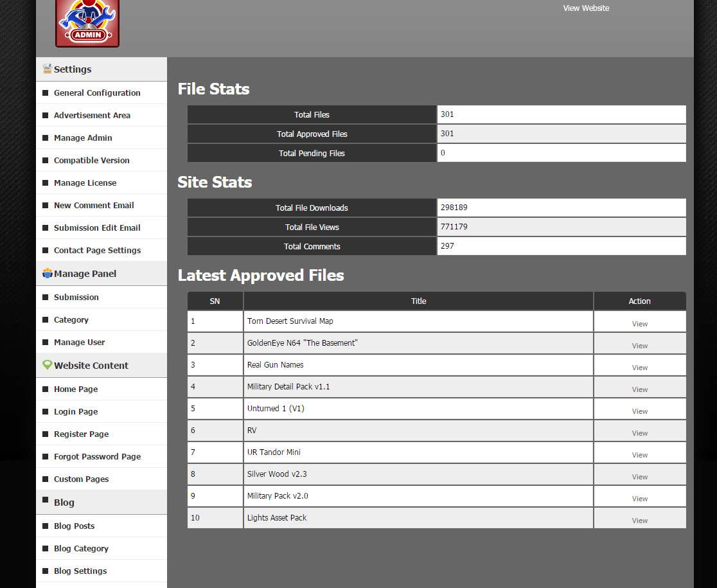This screenshot has height=588, width=717.
Task: View UR Tandor Mini file
Action: 639,455
